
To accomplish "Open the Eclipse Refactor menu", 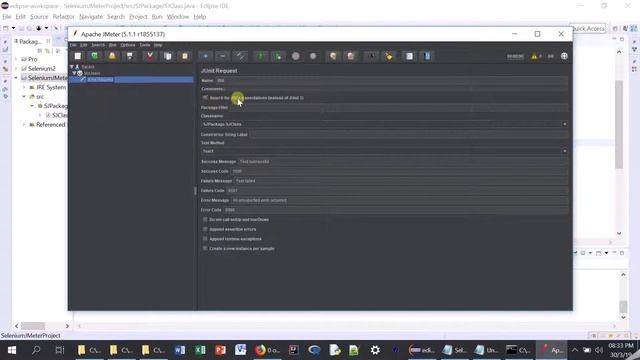I will click(x=63, y=17).
